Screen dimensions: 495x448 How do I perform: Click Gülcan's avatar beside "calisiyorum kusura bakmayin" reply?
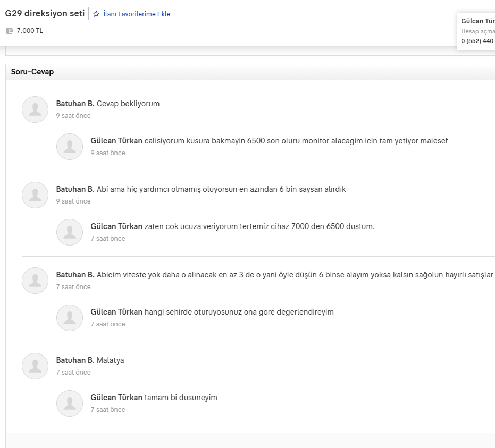coord(70,147)
